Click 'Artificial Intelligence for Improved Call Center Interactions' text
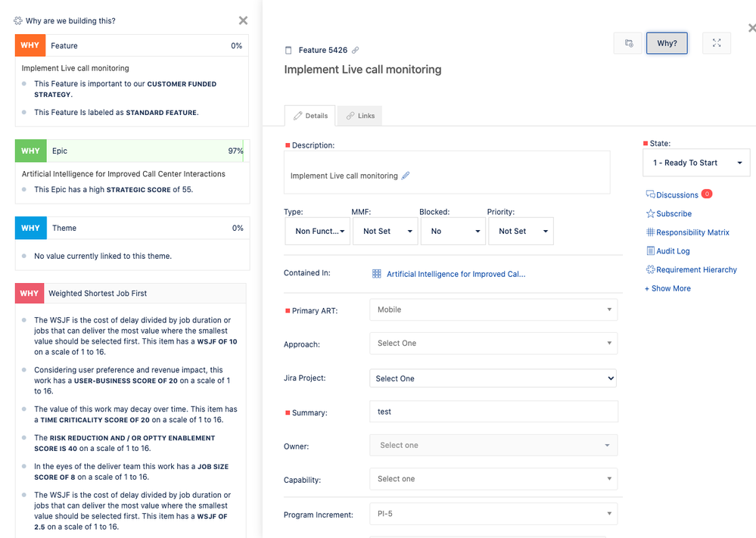Viewport: 756px width, 538px height. pyautogui.click(x=123, y=174)
